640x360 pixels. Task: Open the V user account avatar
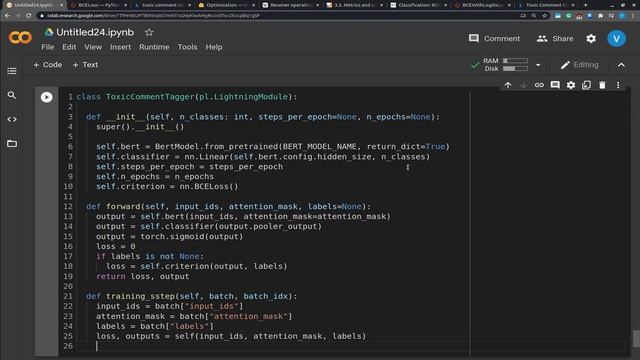(x=616, y=38)
